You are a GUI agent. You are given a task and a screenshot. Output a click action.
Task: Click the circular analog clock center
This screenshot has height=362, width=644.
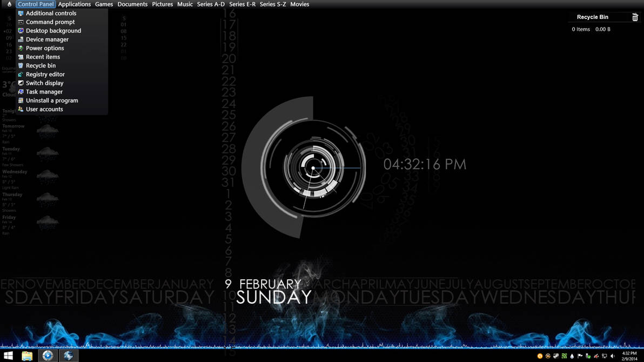tap(313, 168)
